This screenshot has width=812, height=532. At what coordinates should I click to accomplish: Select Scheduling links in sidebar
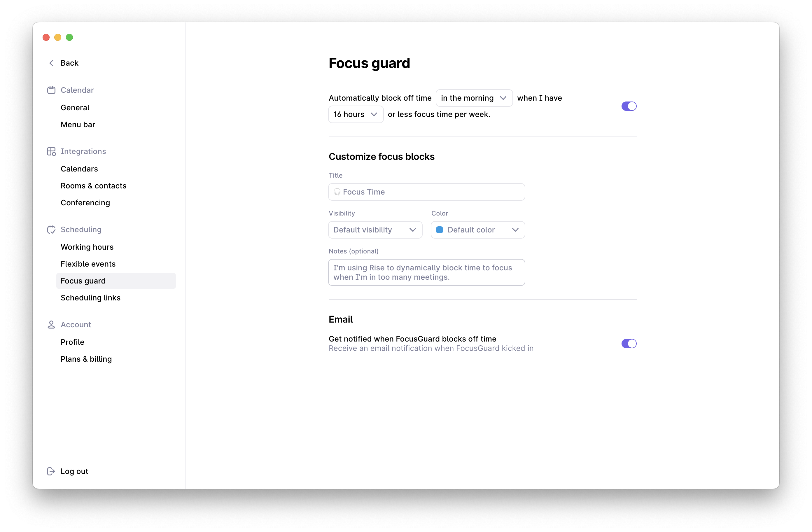point(90,297)
